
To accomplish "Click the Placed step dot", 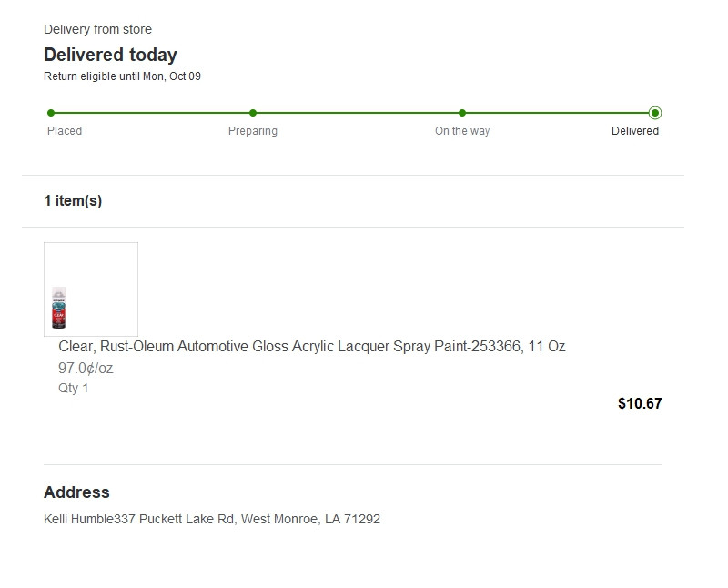I will pos(51,113).
